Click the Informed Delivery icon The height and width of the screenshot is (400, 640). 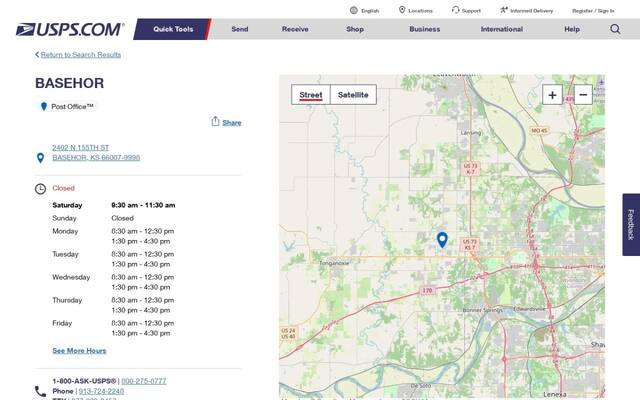click(x=504, y=10)
